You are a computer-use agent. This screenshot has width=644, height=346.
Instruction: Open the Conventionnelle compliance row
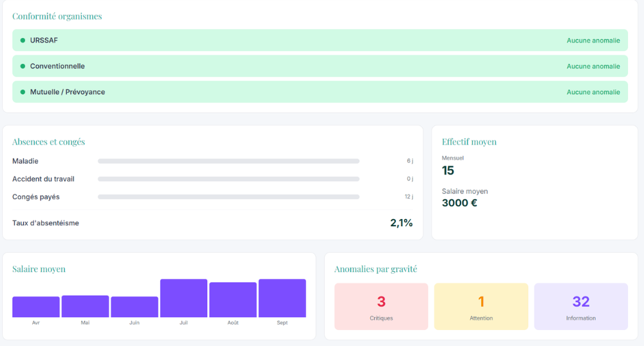[320, 66]
